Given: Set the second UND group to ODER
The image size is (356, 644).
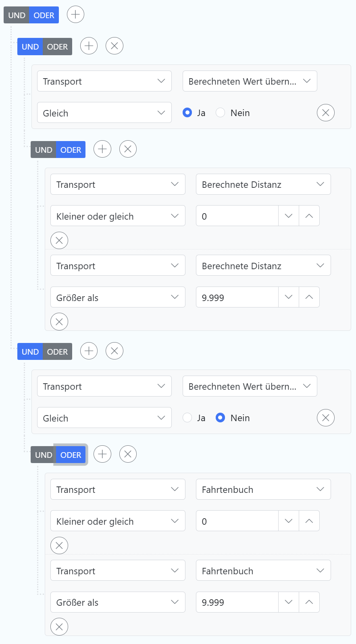Looking at the screenshot, I should pos(57,352).
